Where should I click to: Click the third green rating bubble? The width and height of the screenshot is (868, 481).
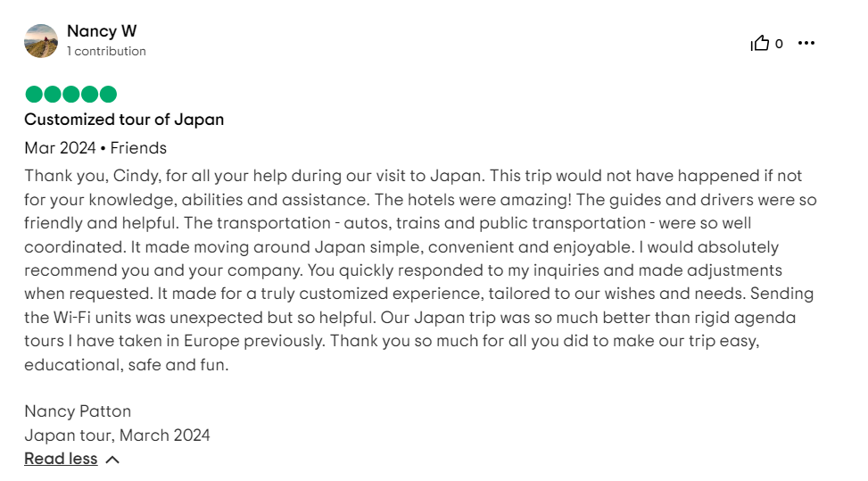coord(70,94)
